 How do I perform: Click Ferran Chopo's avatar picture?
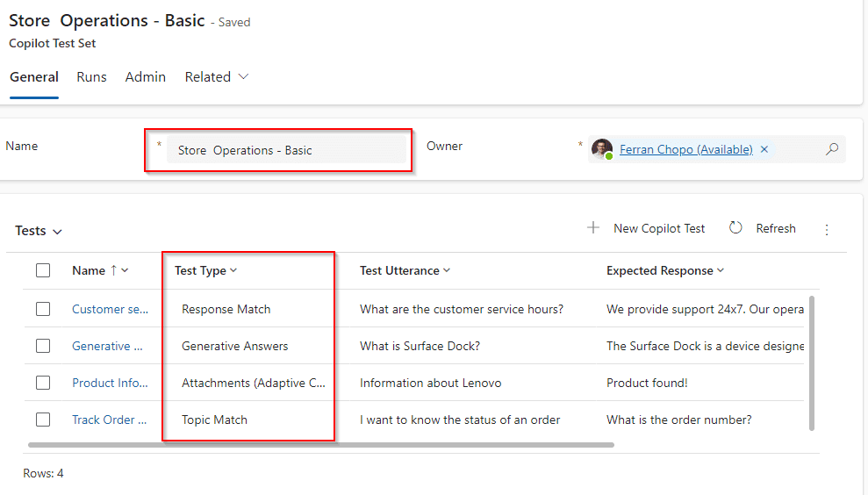coord(601,149)
